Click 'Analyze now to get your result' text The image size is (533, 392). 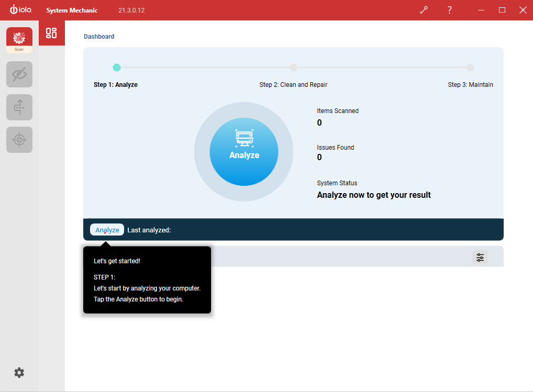(374, 195)
